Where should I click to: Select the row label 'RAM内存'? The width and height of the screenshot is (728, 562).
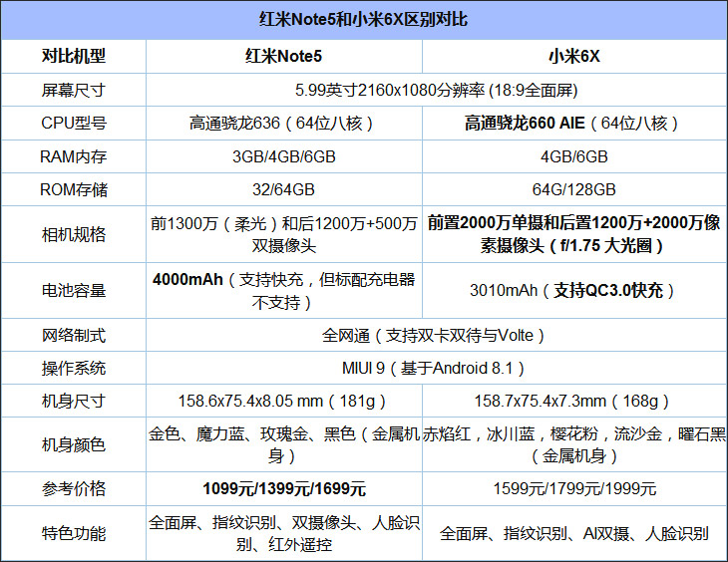(74, 156)
